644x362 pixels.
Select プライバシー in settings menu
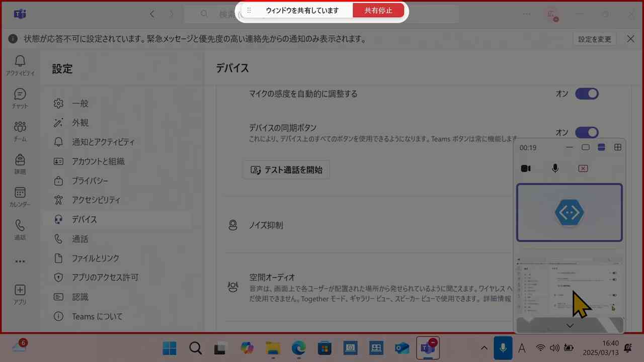[90, 180]
